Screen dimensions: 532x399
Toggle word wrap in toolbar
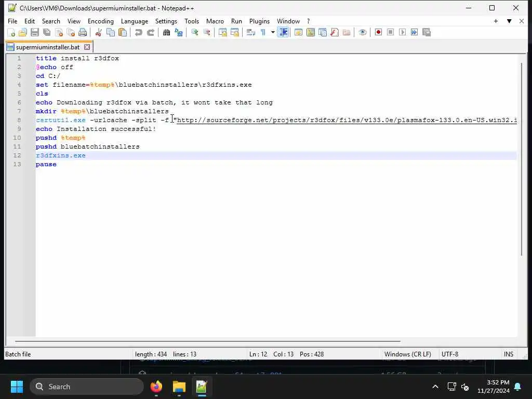(251, 33)
